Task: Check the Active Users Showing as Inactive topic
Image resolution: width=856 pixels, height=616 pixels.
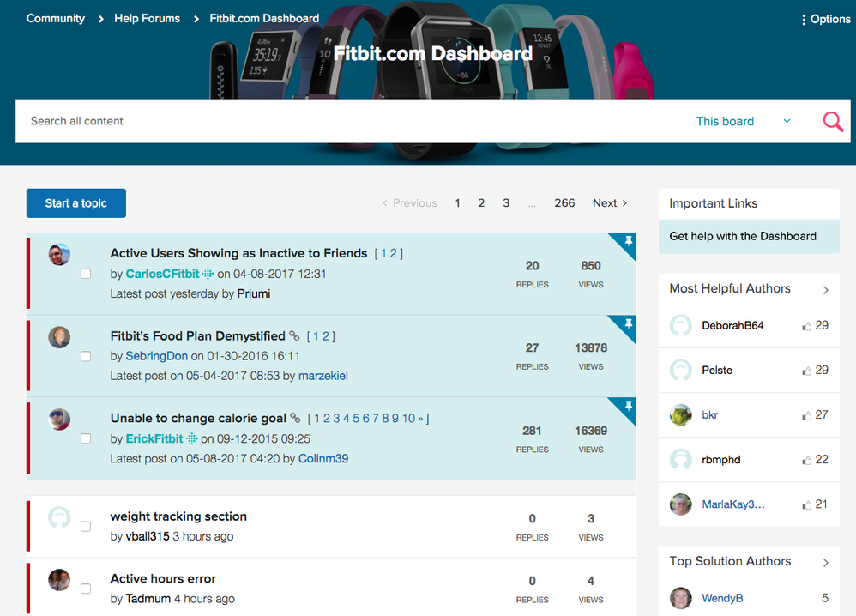Action: pos(86,274)
